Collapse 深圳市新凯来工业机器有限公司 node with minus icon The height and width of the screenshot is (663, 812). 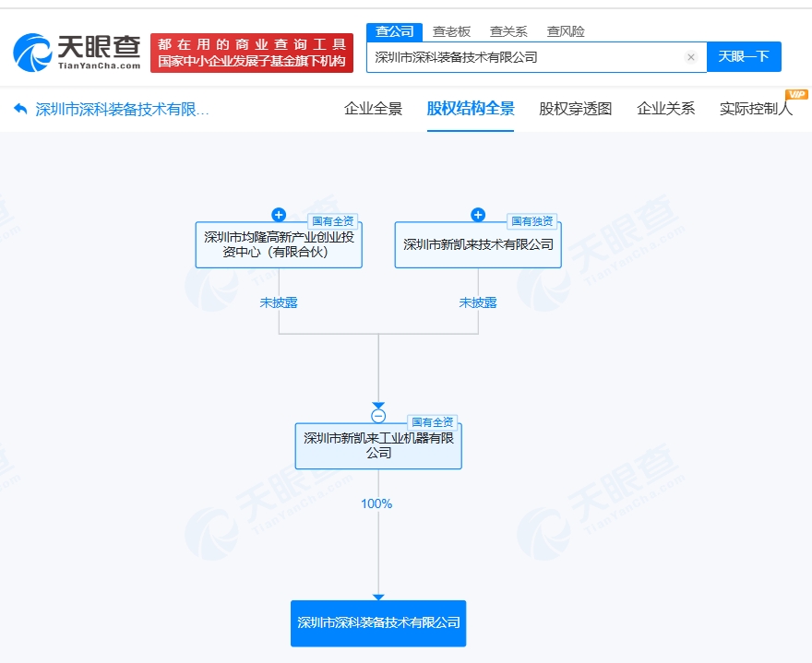coord(378,416)
